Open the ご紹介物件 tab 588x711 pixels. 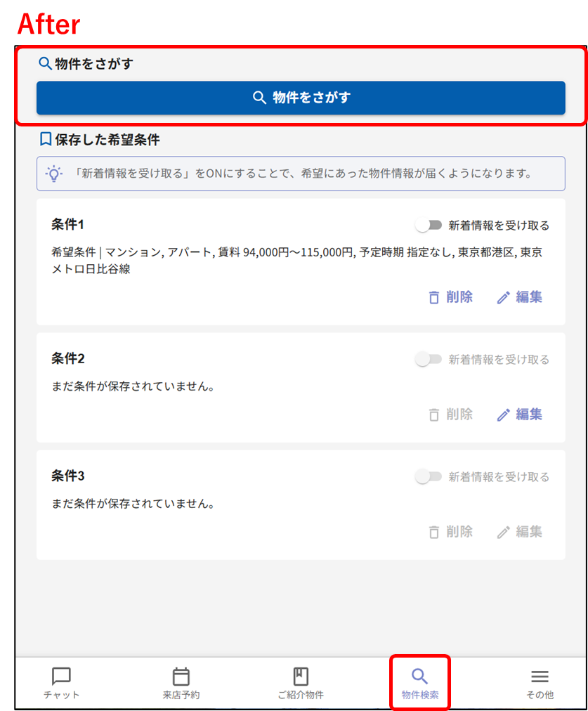301,684
